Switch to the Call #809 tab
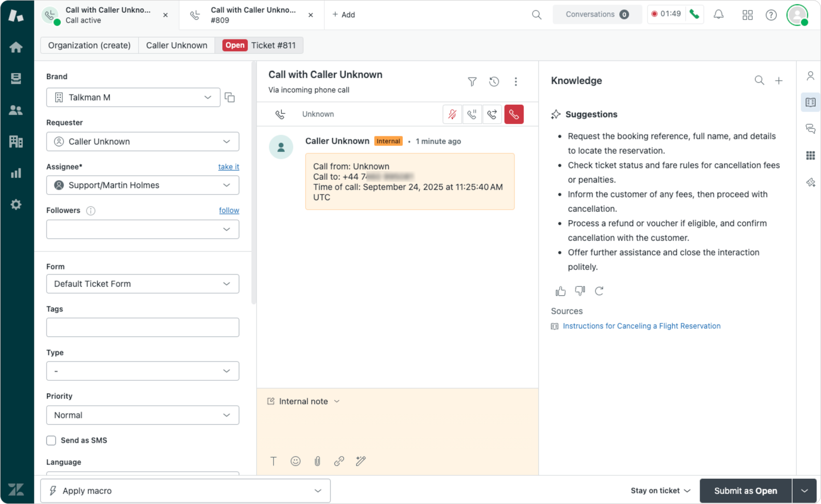 [252, 15]
